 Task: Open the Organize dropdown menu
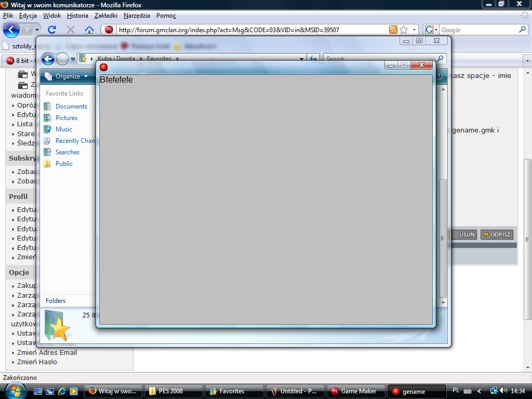click(x=66, y=76)
